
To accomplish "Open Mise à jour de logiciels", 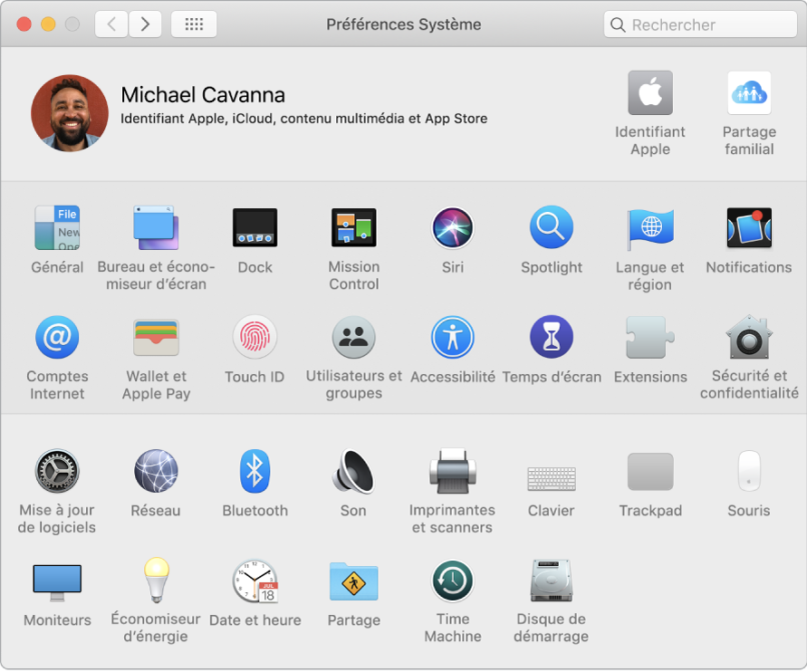I will pyautogui.click(x=57, y=472).
